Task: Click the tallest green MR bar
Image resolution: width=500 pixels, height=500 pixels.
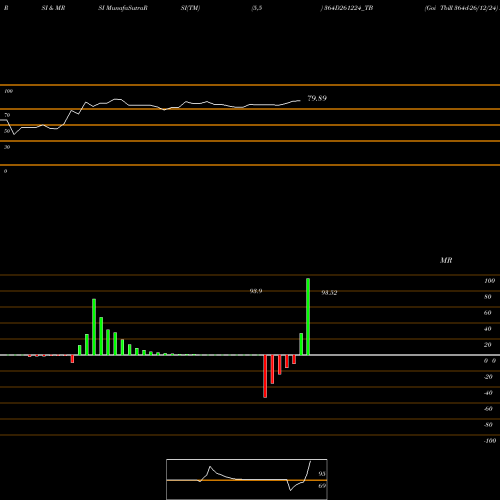Action: point(308,317)
